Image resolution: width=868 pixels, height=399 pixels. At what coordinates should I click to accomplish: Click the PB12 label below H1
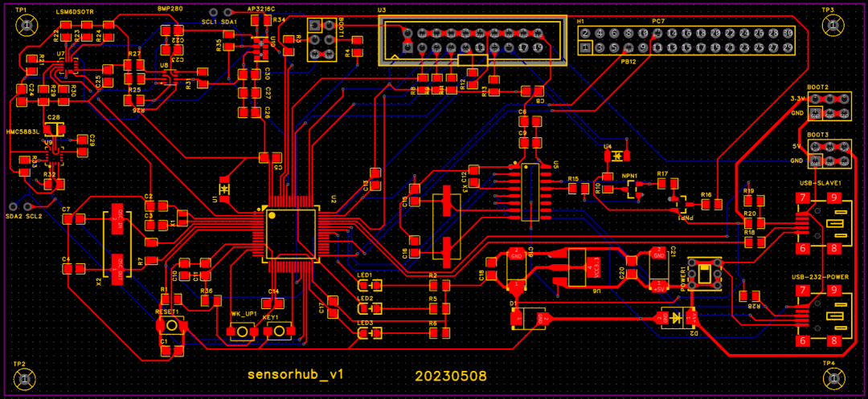click(x=628, y=61)
